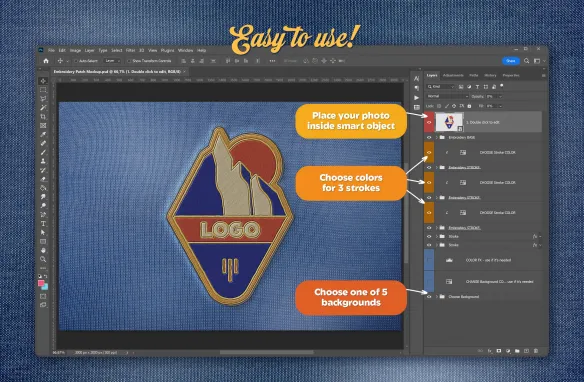Click the pink foreground color swatch
Viewport: 584px width, 382px height.
point(41,283)
